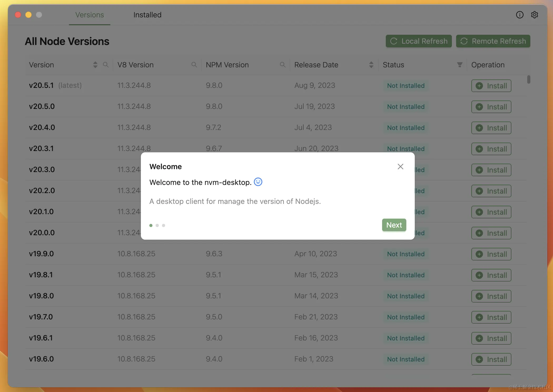The width and height of the screenshot is (553, 392).
Task: Click the Remote Refresh button
Action: (x=493, y=41)
